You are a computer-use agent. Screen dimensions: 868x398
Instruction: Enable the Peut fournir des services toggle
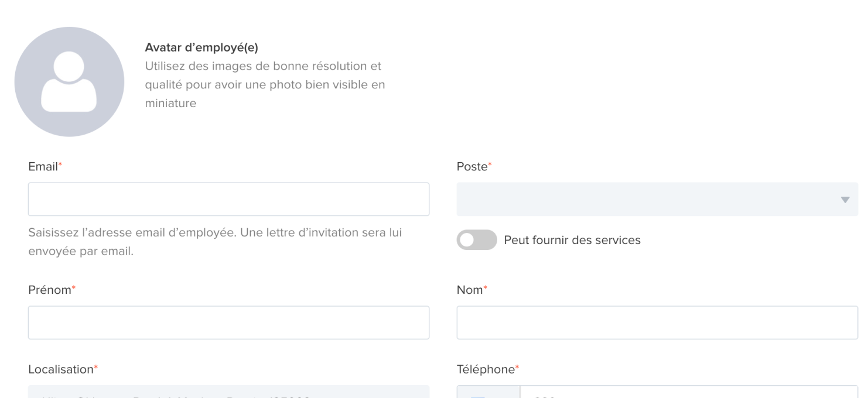coord(477,241)
